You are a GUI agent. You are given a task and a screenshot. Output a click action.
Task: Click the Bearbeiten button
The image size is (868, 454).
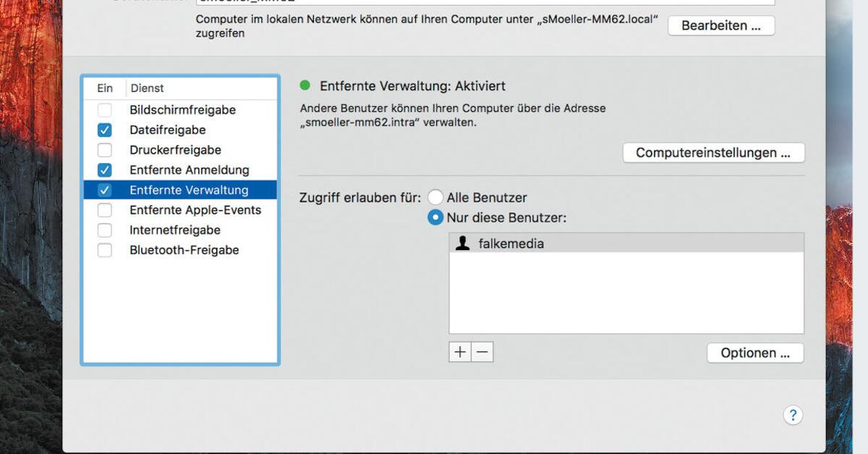[720, 25]
